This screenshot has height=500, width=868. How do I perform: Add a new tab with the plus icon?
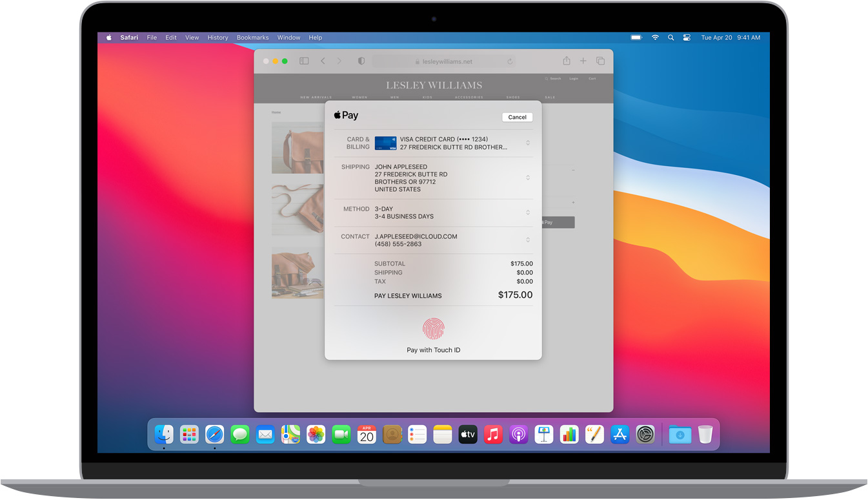pos(583,61)
